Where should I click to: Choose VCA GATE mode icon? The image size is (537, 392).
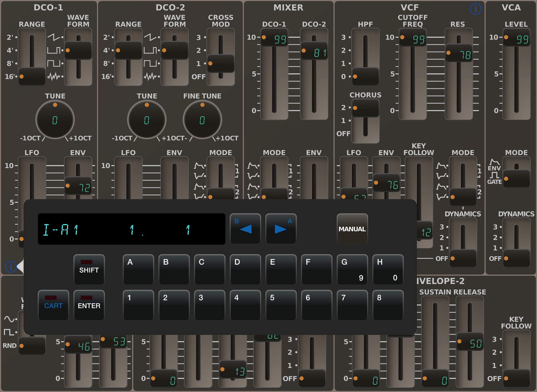pyautogui.click(x=495, y=175)
